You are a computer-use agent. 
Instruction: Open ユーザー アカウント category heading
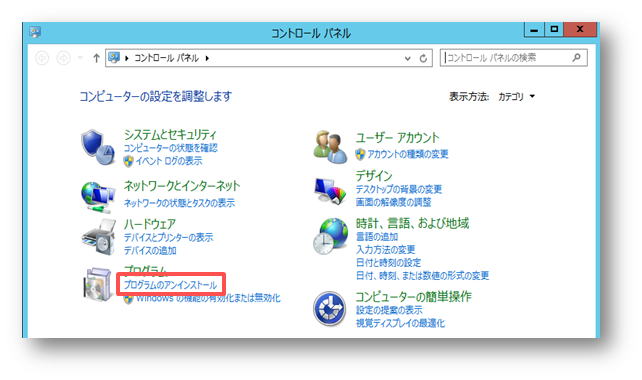(397, 138)
